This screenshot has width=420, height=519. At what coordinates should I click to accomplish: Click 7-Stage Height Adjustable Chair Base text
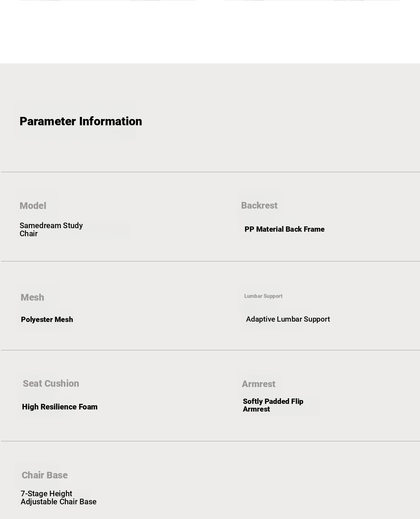coord(58,498)
